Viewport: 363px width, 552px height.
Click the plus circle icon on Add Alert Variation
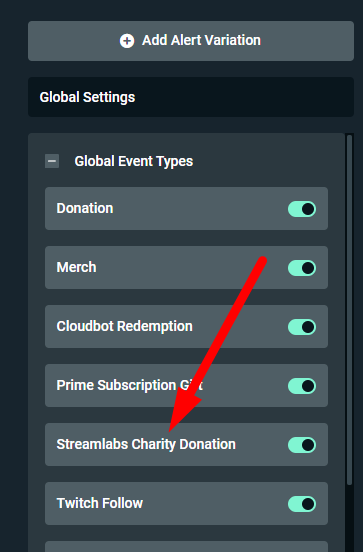(x=127, y=41)
